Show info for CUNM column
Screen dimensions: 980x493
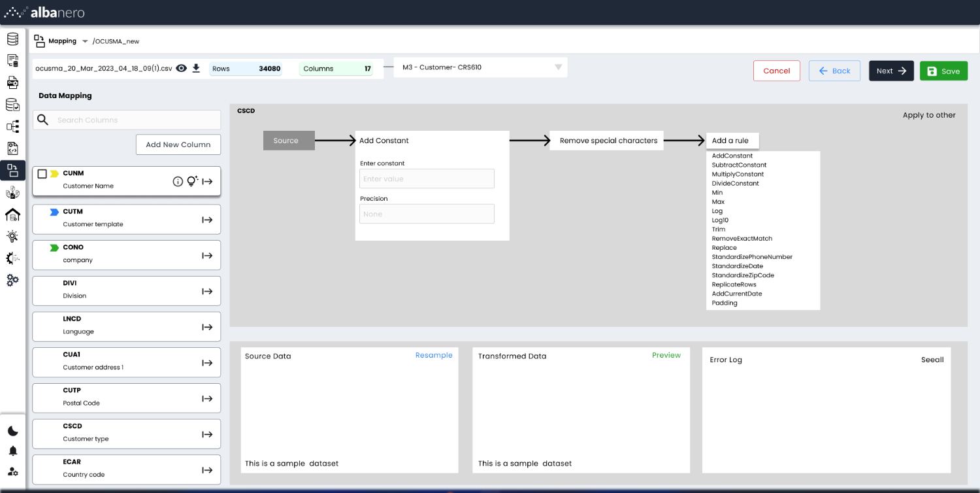[x=178, y=182]
